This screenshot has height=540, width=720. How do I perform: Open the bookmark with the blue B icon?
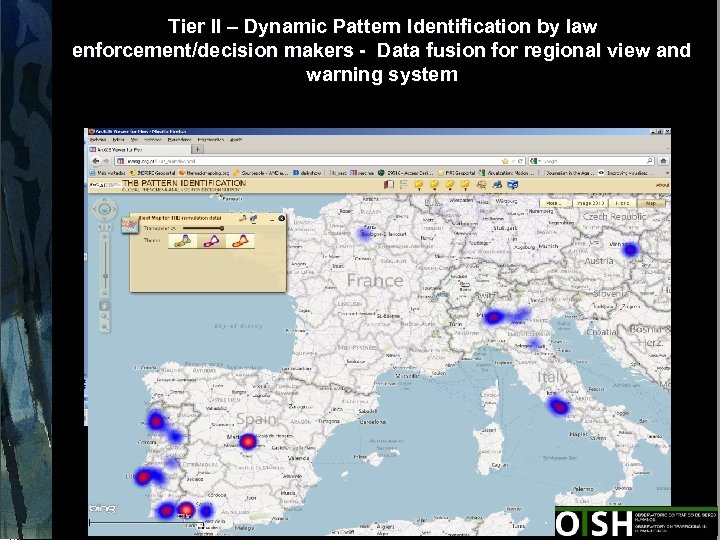click(x=306, y=173)
